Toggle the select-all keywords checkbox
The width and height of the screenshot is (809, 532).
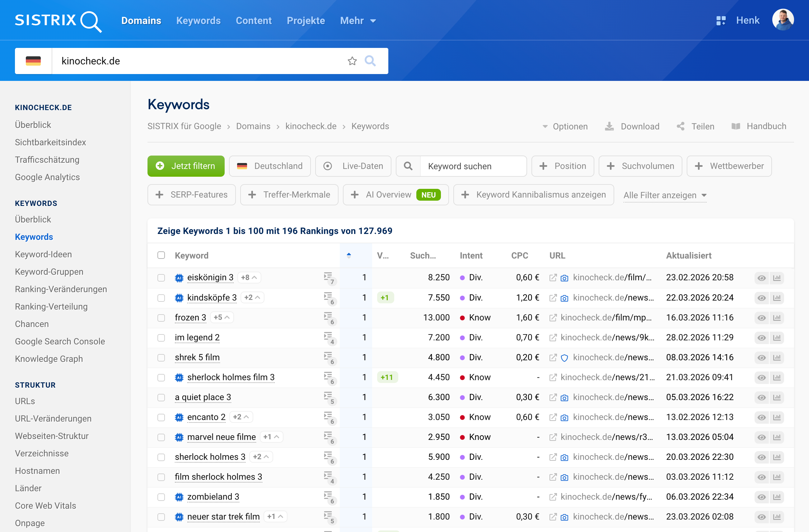(x=161, y=255)
